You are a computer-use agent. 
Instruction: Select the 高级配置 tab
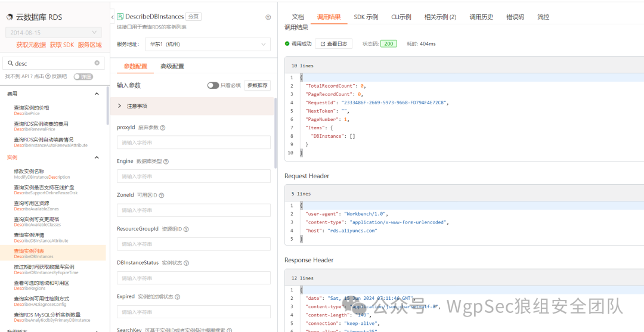[x=172, y=66]
